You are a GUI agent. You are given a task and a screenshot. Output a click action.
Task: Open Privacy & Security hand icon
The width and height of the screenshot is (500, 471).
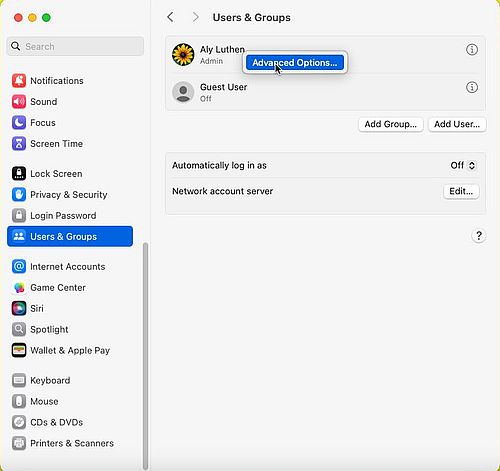[19, 195]
